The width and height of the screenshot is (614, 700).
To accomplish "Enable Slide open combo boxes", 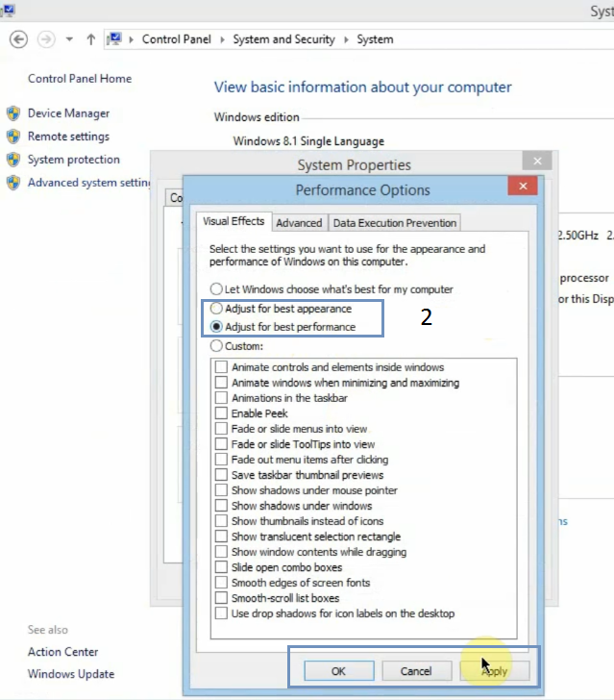I will (x=221, y=567).
